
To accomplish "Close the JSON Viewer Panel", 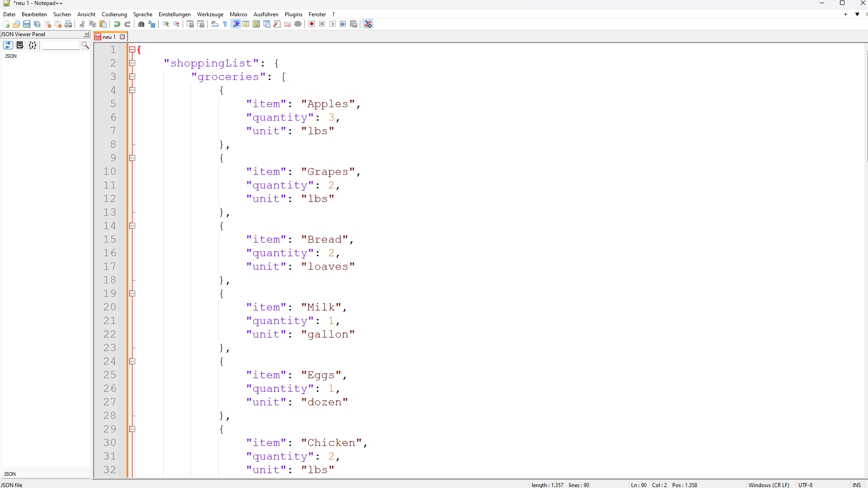I will [x=85, y=34].
